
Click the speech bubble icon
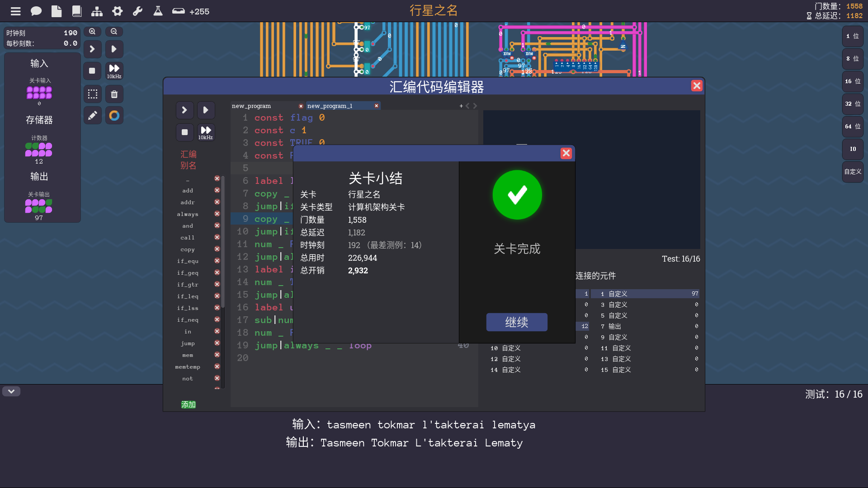pyautogui.click(x=36, y=11)
